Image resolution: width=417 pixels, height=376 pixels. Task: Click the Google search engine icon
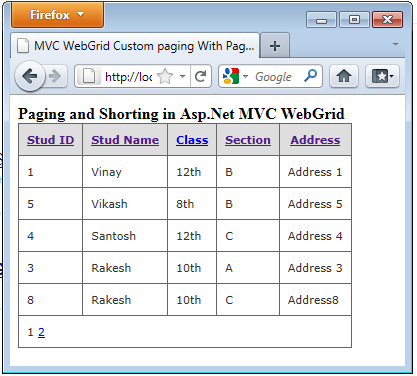coord(231,76)
